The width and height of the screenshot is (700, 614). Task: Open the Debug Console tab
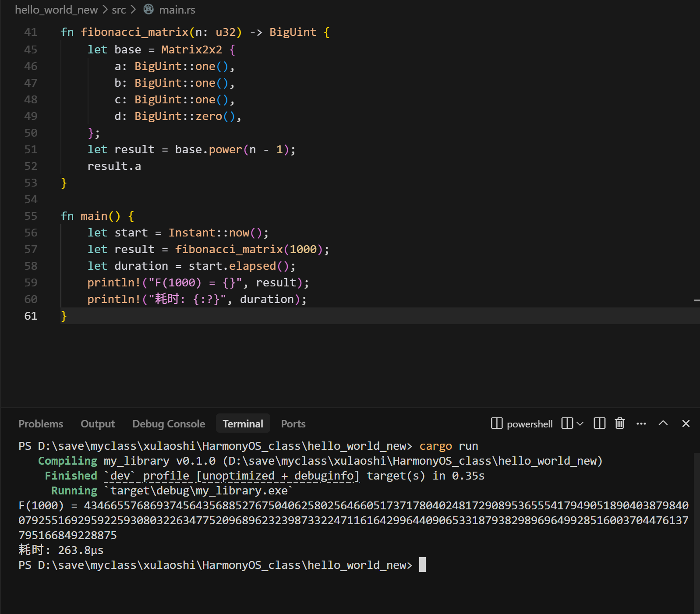pyautogui.click(x=169, y=424)
